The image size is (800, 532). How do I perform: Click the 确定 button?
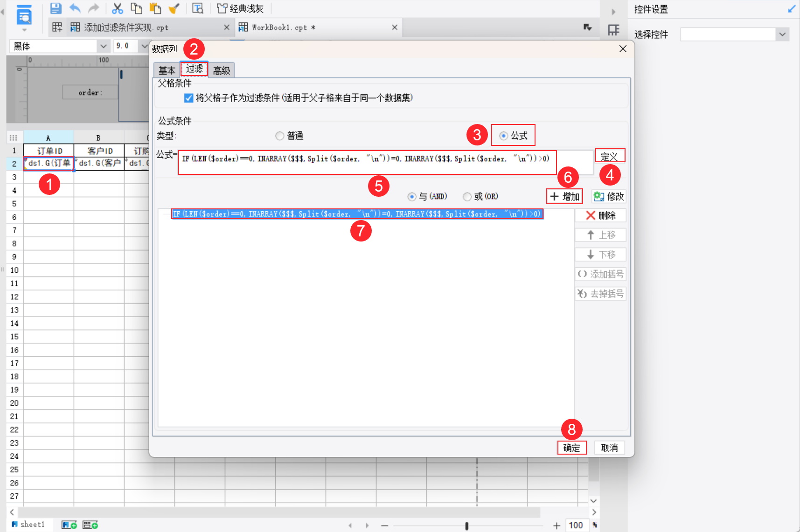[x=571, y=448]
